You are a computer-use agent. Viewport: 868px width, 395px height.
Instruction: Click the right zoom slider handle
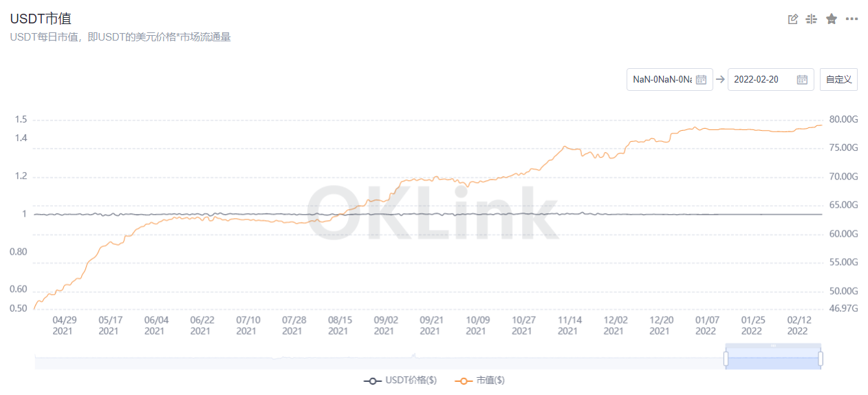tap(821, 359)
